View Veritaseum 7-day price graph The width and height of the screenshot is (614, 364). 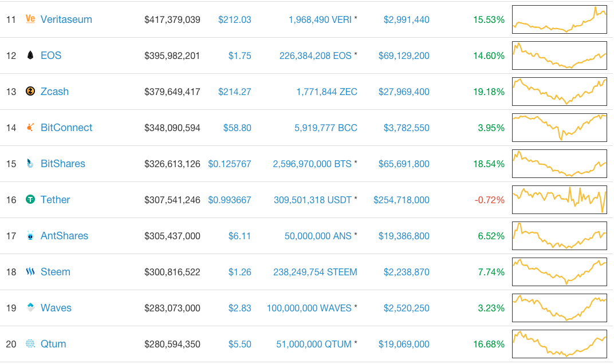point(560,19)
